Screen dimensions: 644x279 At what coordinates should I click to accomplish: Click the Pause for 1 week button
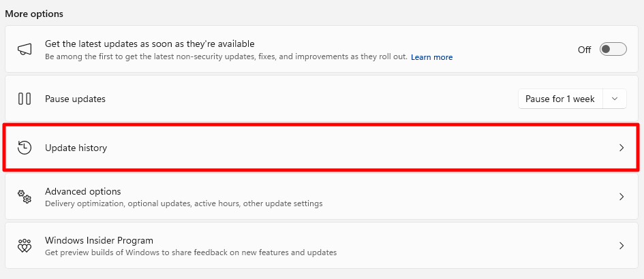point(560,99)
